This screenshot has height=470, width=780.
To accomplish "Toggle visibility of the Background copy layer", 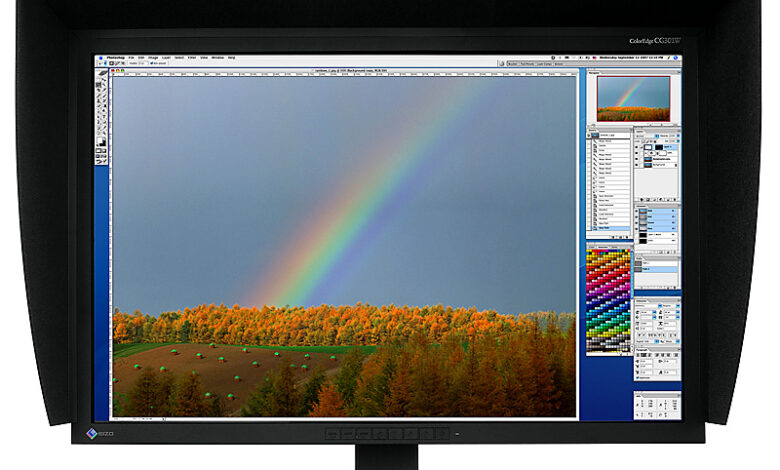I will (636, 159).
